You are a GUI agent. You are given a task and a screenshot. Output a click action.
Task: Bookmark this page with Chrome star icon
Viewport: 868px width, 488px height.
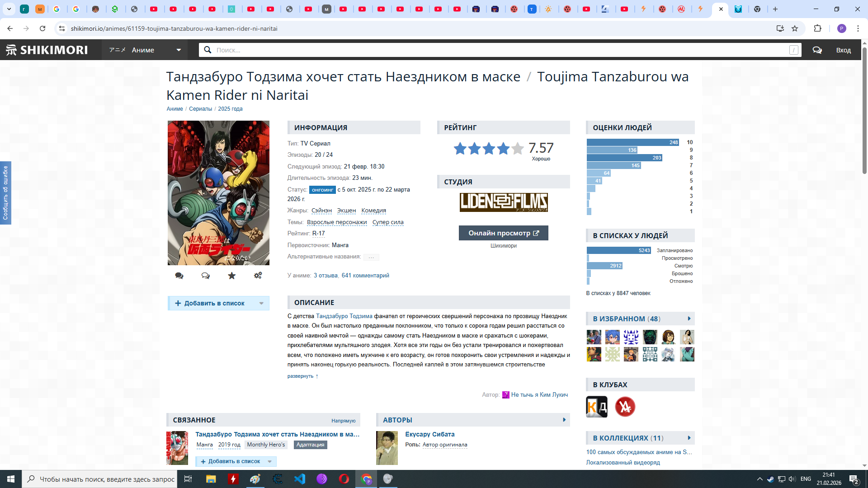coord(795,28)
